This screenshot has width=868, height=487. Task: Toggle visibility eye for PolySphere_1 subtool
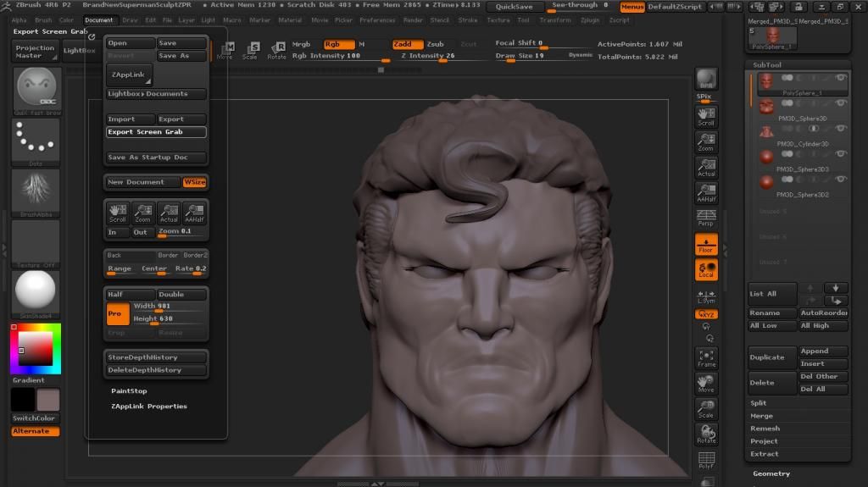coord(840,78)
